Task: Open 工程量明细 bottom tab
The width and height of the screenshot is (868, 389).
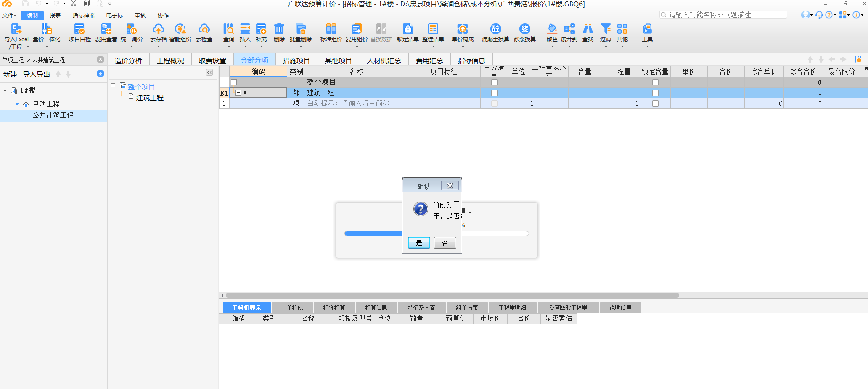Action: click(x=513, y=308)
